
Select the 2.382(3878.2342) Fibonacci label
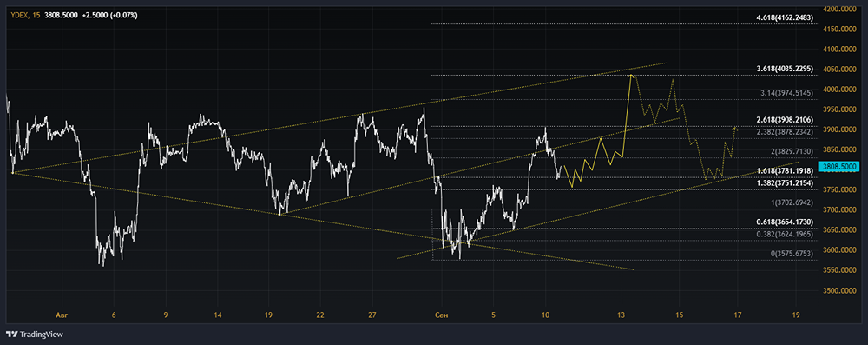coord(785,132)
